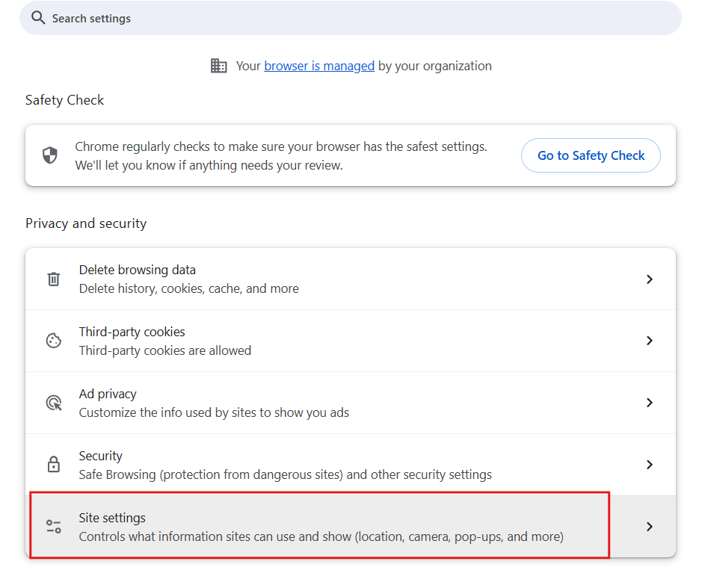Click Go to Safety Check button
The height and width of the screenshot is (588, 705).
(591, 155)
